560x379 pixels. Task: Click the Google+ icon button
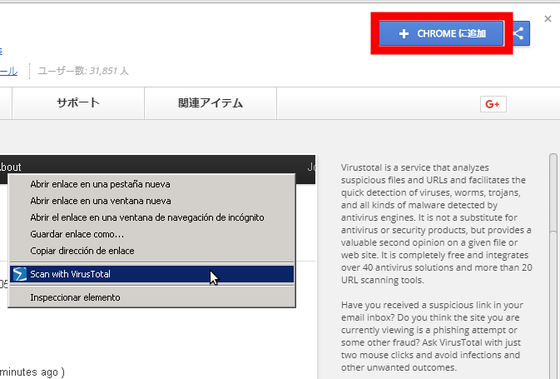(x=493, y=104)
